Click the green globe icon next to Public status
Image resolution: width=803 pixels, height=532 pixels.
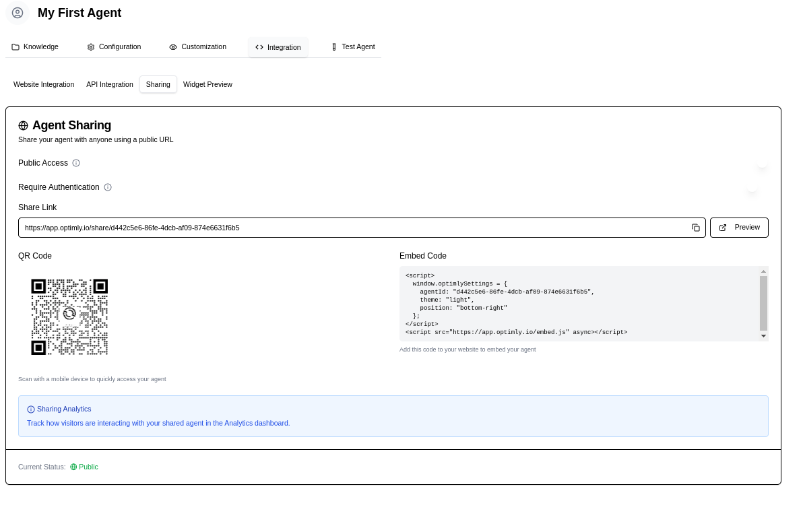point(73,467)
